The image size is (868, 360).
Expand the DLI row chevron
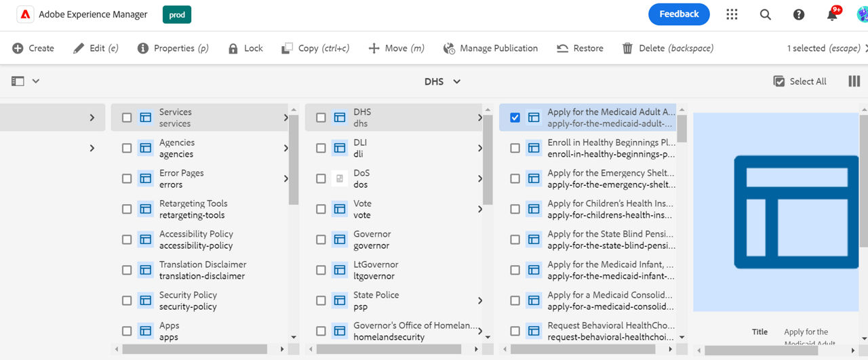479,148
